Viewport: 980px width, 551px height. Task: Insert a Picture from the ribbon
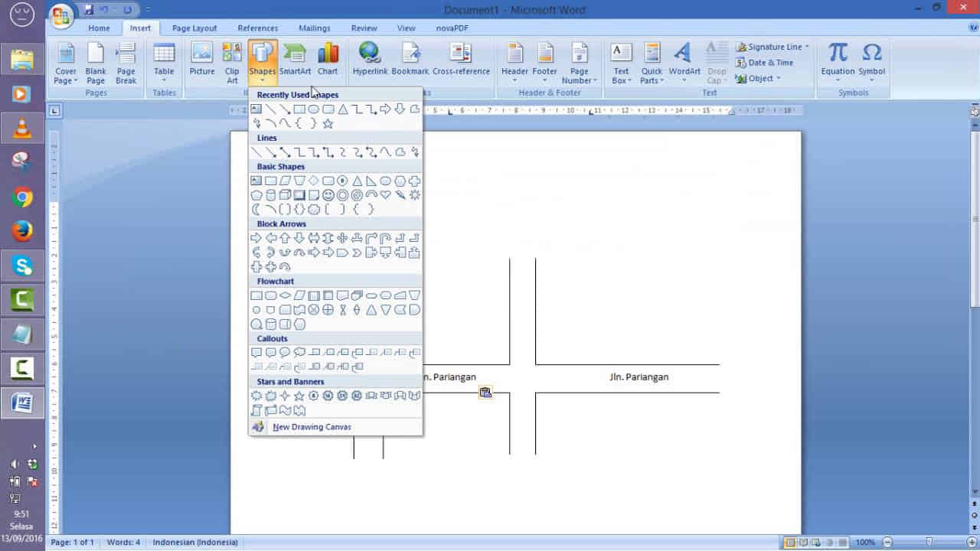(x=202, y=60)
